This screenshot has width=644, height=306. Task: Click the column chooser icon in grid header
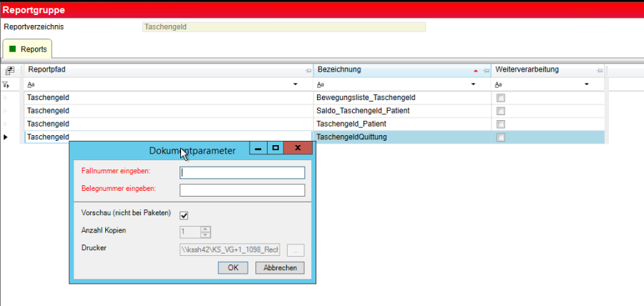10,71
